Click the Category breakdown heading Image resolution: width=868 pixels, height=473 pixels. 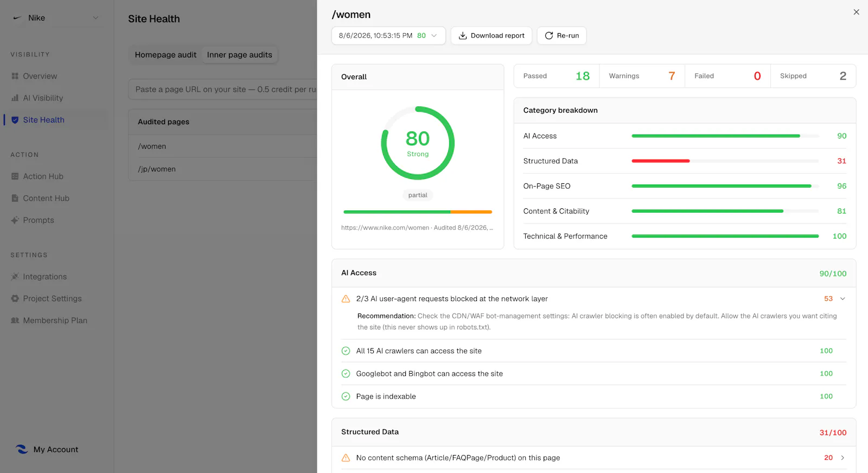point(560,111)
